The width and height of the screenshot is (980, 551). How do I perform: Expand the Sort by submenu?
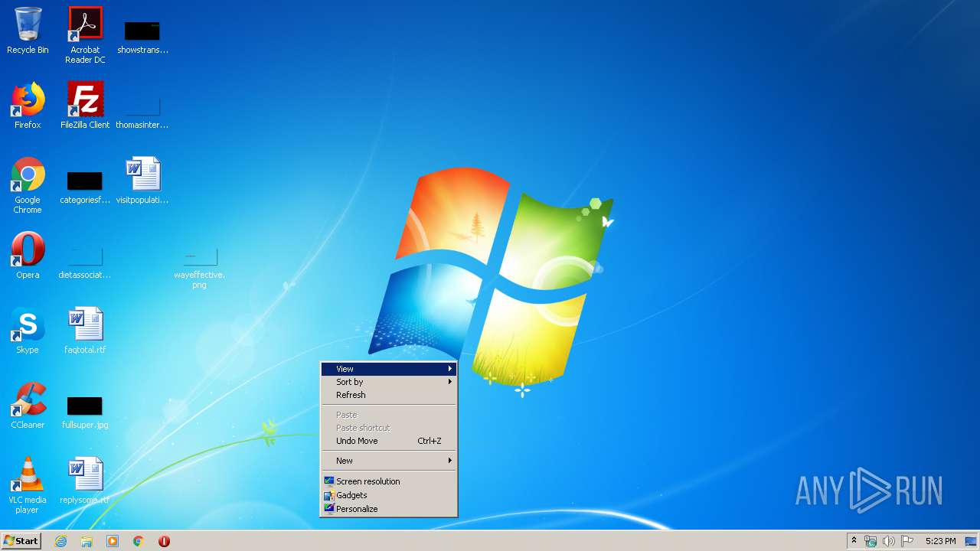click(x=388, y=382)
